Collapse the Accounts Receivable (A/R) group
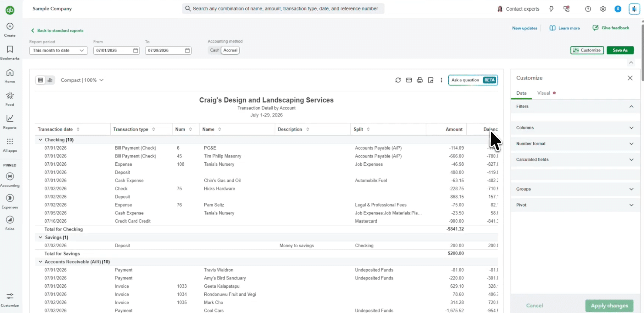644x313 pixels. pyautogui.click(x=40, y=262)
